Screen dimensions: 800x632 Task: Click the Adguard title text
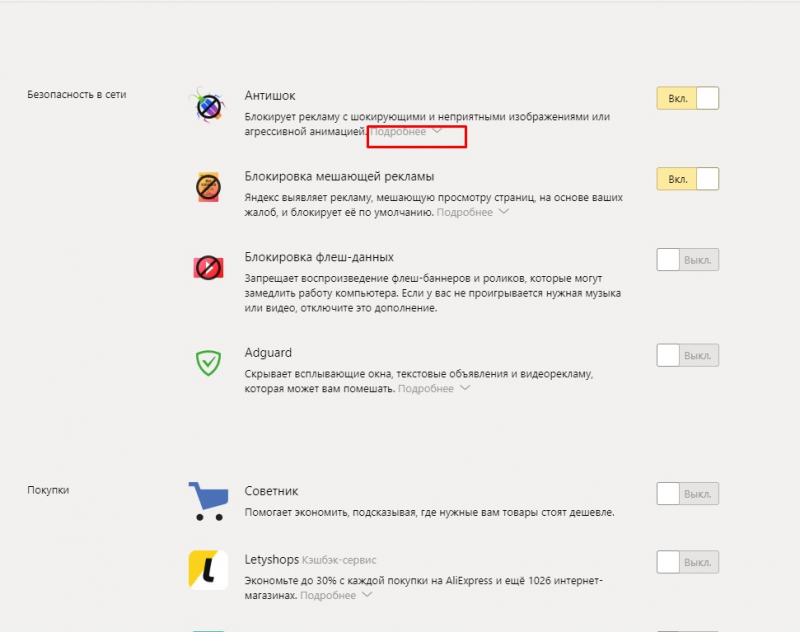coord(268,352)
